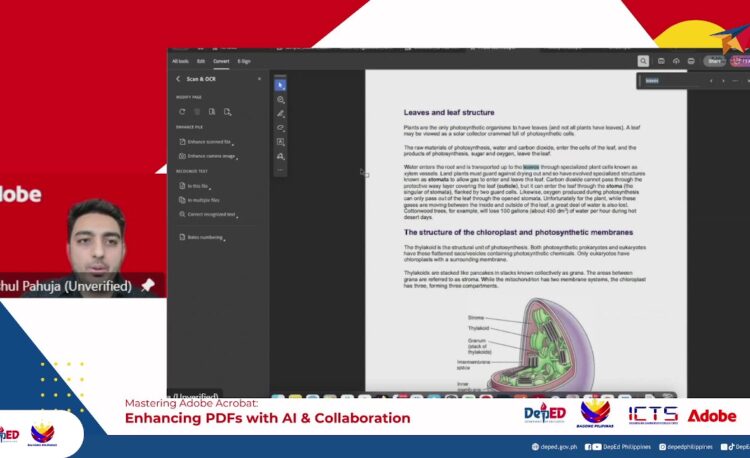Open Correct recognized text options

tap(209, 215)
